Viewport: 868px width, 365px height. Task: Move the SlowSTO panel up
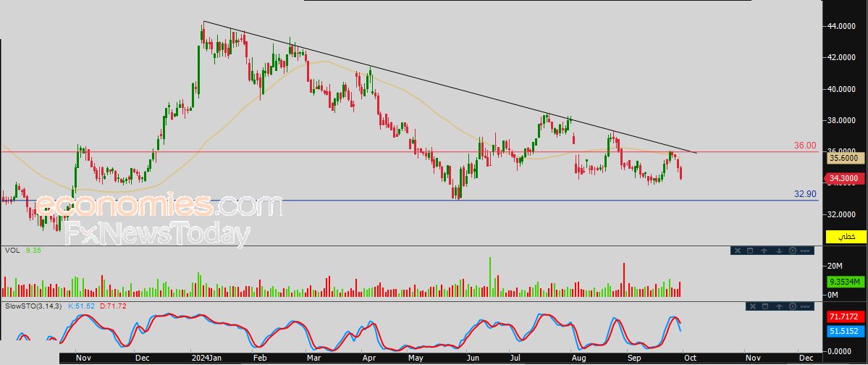click(779, 306)
